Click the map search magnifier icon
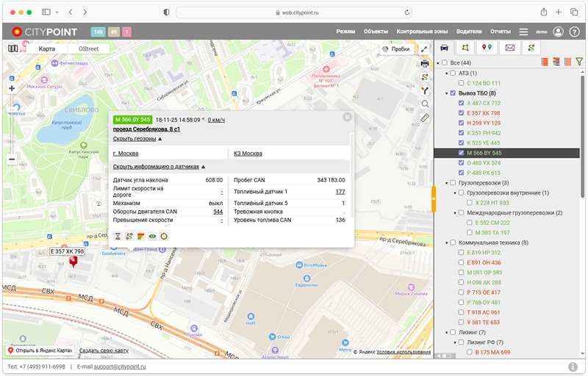The image size is (588, 377). click(x=425, y=104)
